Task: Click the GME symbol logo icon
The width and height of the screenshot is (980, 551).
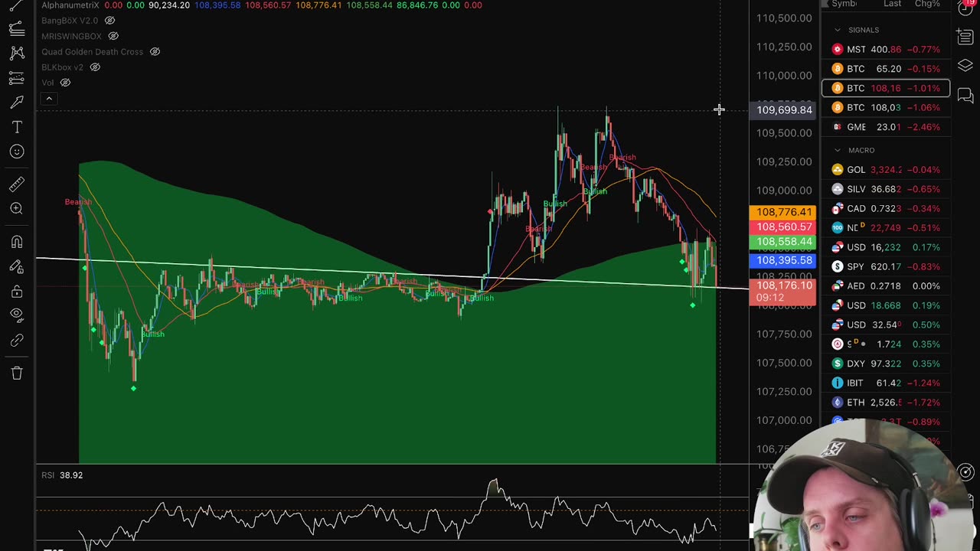Action: point(837,127)
